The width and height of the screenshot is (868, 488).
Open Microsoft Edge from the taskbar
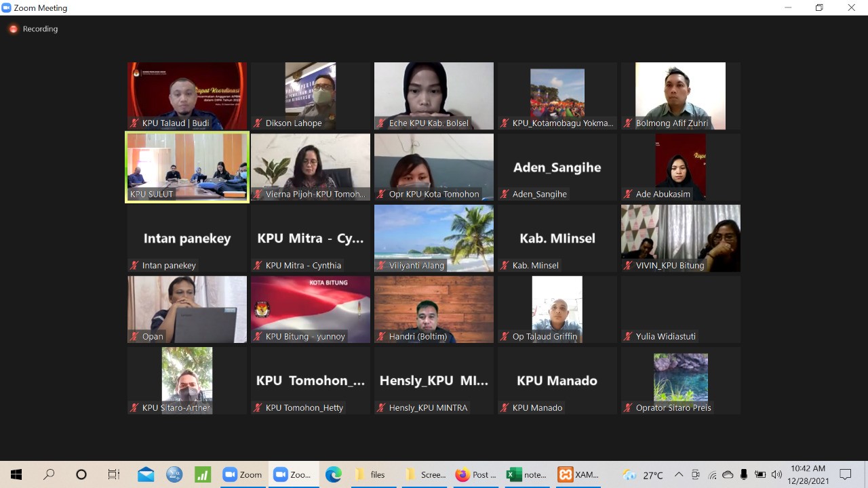[333, 474]
